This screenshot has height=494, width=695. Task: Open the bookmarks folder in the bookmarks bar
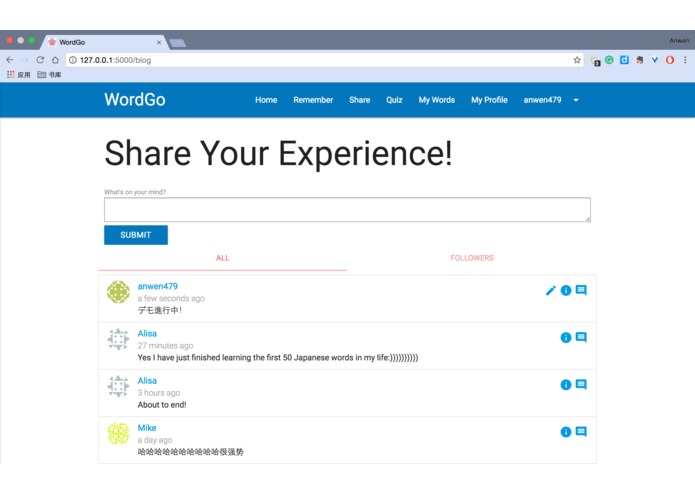49,74
